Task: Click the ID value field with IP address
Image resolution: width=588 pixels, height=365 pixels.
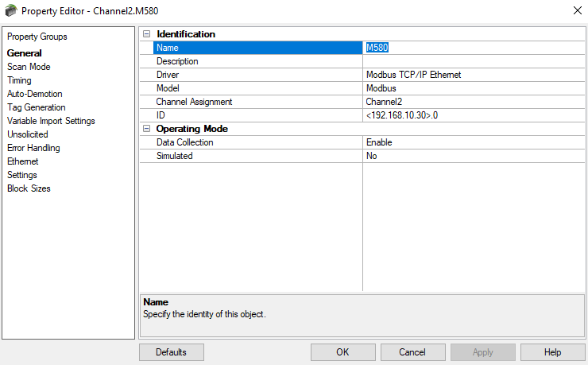Action: (x=473, y=115)
